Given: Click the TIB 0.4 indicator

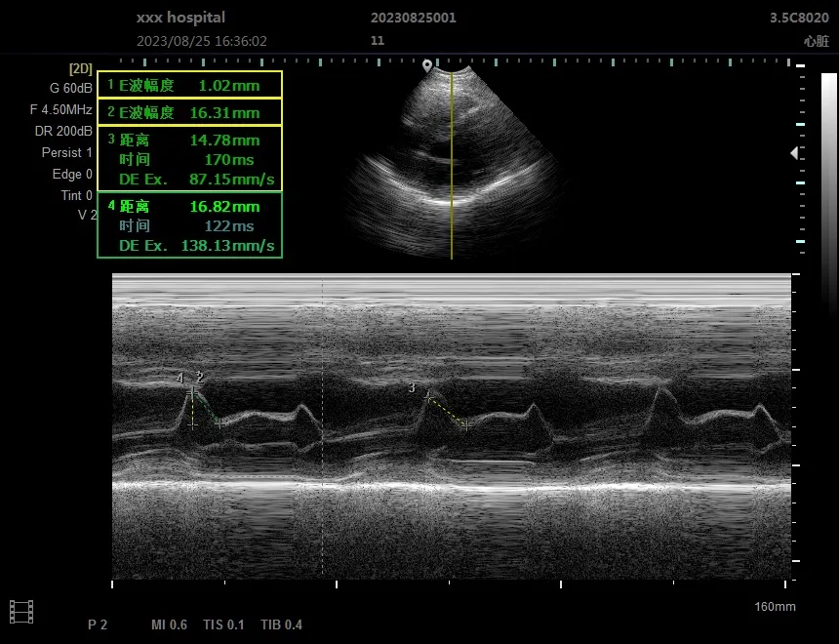Looking at the screenshot, I should coord(281,624).
